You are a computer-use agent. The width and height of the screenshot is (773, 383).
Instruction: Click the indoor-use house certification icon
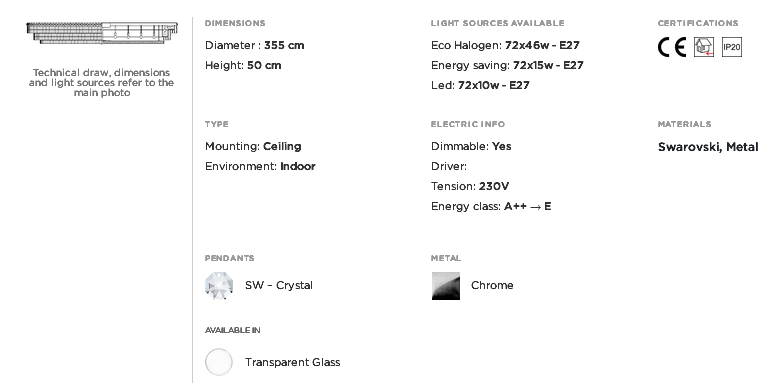[703, 47]
